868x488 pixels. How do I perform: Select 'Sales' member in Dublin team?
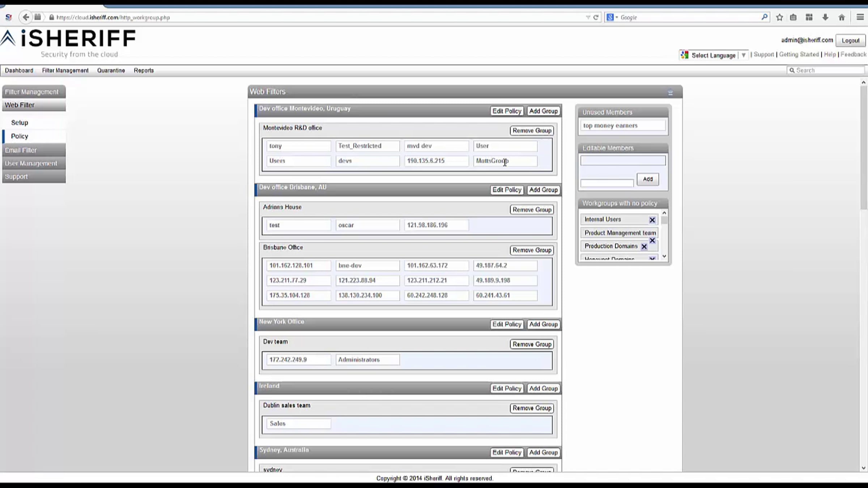pos(298,423)
